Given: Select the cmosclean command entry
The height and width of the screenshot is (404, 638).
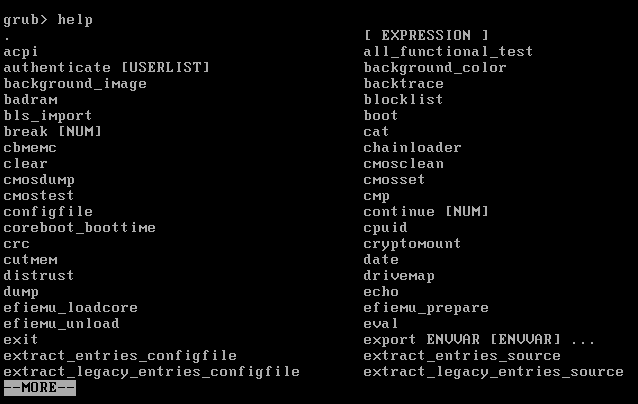Looking at the screenshot, I should [x=403, y=164].
